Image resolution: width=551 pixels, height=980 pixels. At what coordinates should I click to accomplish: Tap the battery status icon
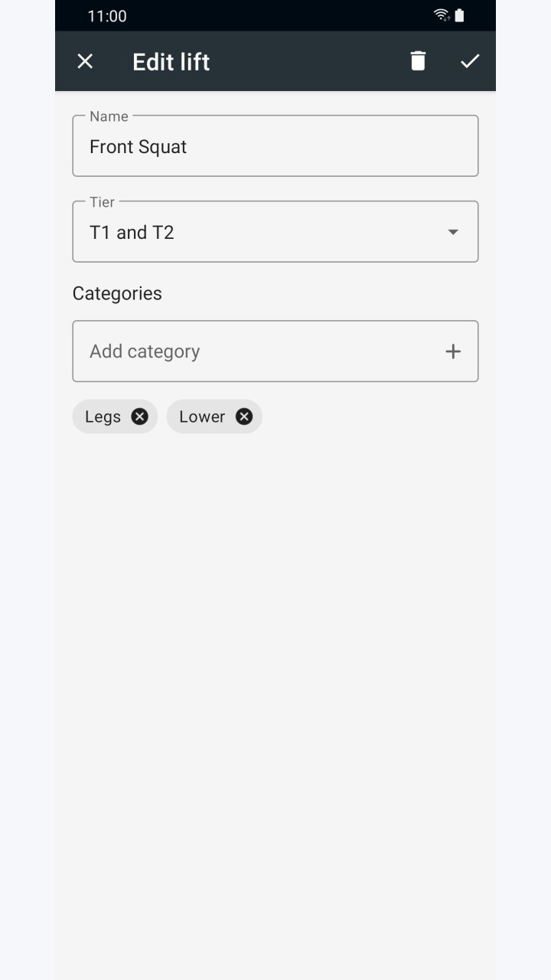point(459,15)
